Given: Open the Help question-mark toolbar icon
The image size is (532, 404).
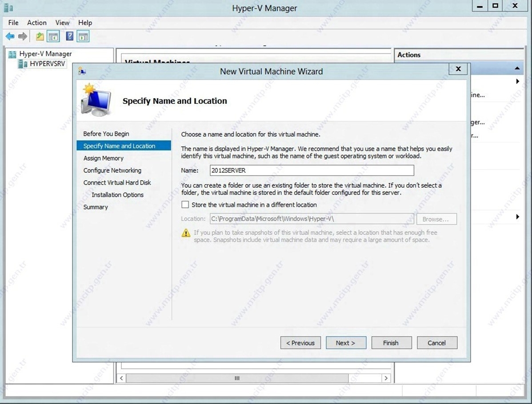Looking at the screenshot, I should point(69,36).
